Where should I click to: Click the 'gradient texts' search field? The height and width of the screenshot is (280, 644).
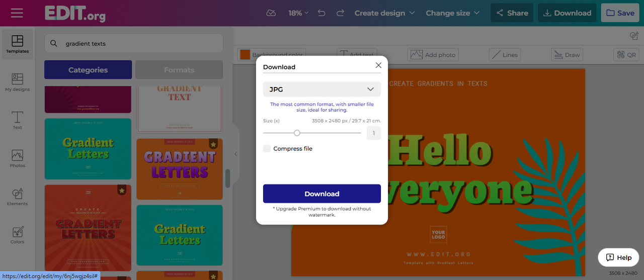pos(134,44)
